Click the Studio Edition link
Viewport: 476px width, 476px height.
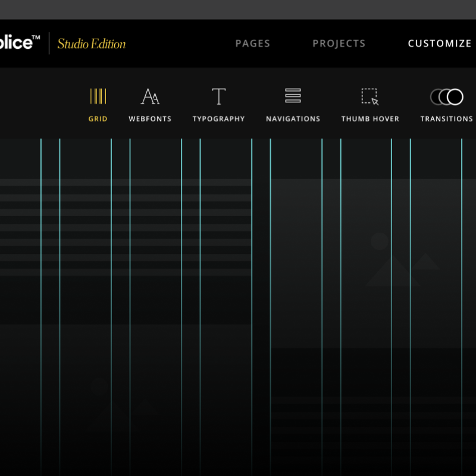tap(92, 43)
